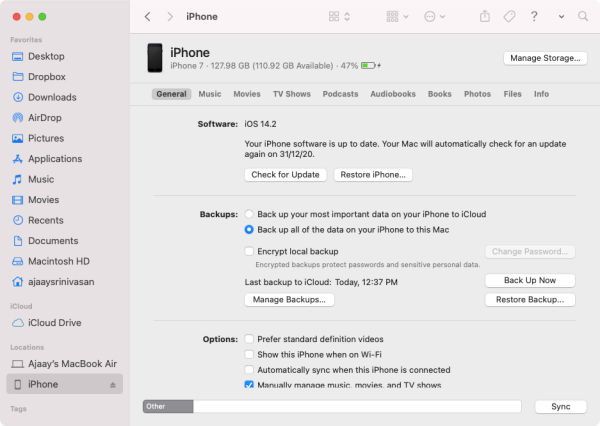Open the Help question mark icon

click(x=535, y=17)
